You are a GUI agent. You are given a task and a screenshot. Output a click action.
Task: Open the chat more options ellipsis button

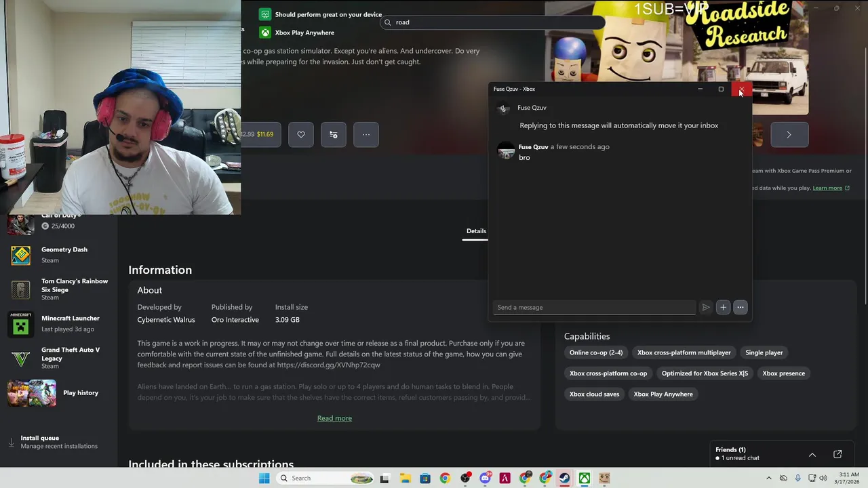coord(741,308)
